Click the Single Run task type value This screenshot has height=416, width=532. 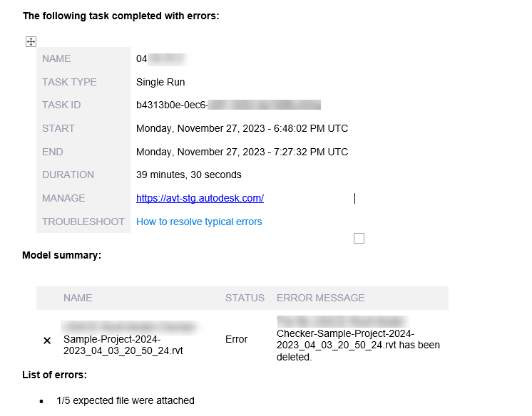(x=160, y=82)
